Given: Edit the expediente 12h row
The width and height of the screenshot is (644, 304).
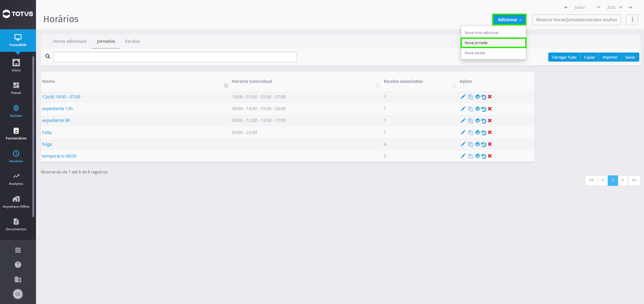Looking at the screenshot, I should pyautogui.click(x=463, y=109).
